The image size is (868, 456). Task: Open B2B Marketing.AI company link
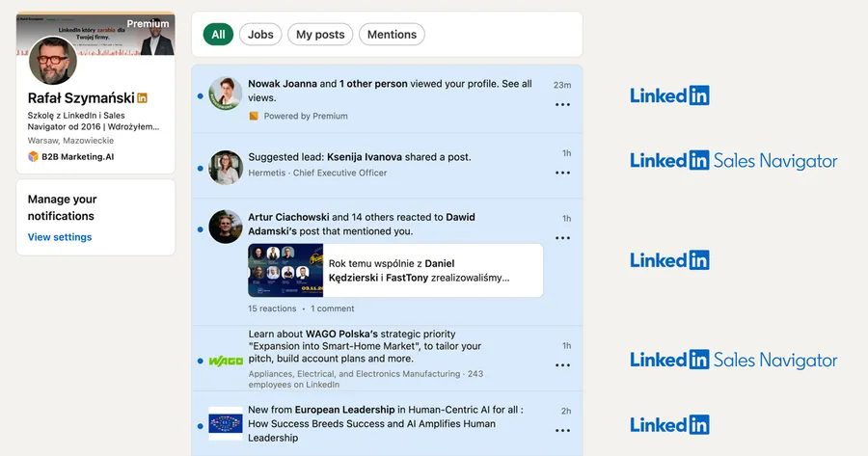click(x=77, y=156)
